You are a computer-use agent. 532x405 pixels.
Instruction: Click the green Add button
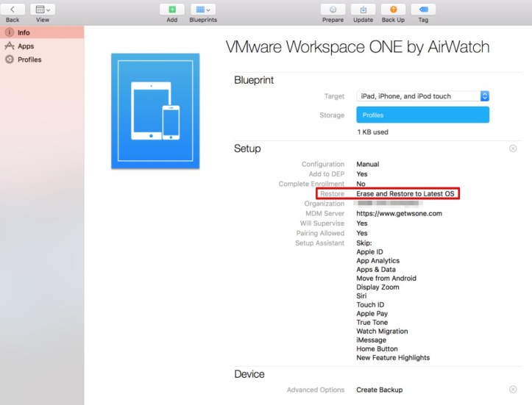tap(172, 10)
